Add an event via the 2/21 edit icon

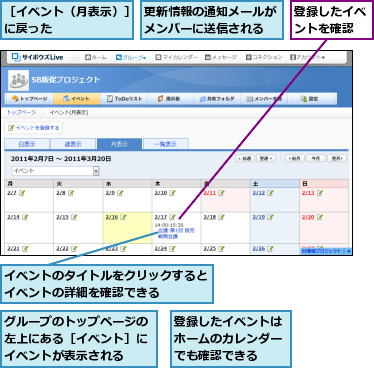click(x=25, y=249)
